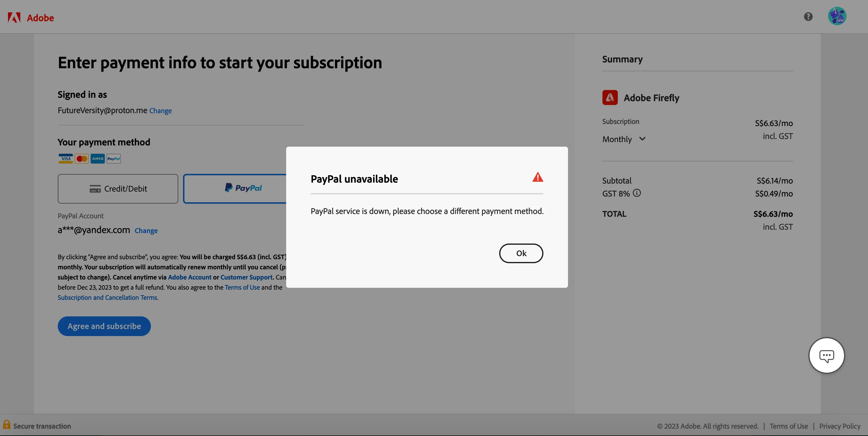The width and height of the screenshot is (868, 436).
Task: Click the GST info circle icon
Action: [637, 193]
